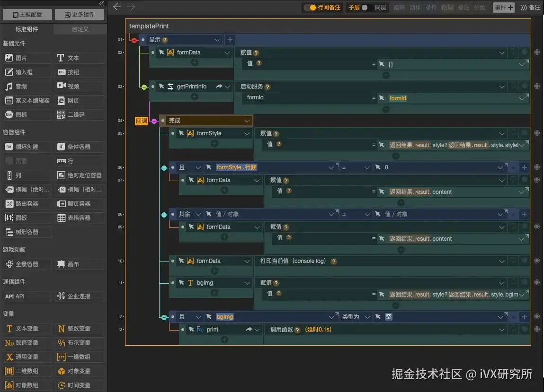Add an API component
The width and height of the screenshot is (544, 392).
coord(27,296)
